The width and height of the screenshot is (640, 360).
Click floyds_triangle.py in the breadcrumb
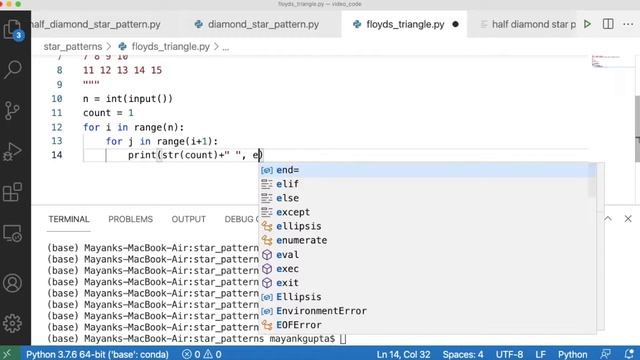point(170,47)
